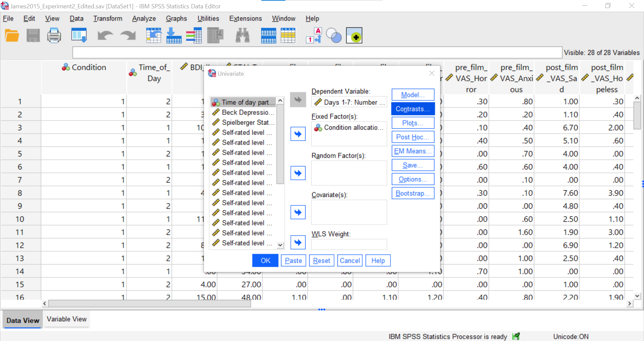Open the Data menu

coord(76,18)
